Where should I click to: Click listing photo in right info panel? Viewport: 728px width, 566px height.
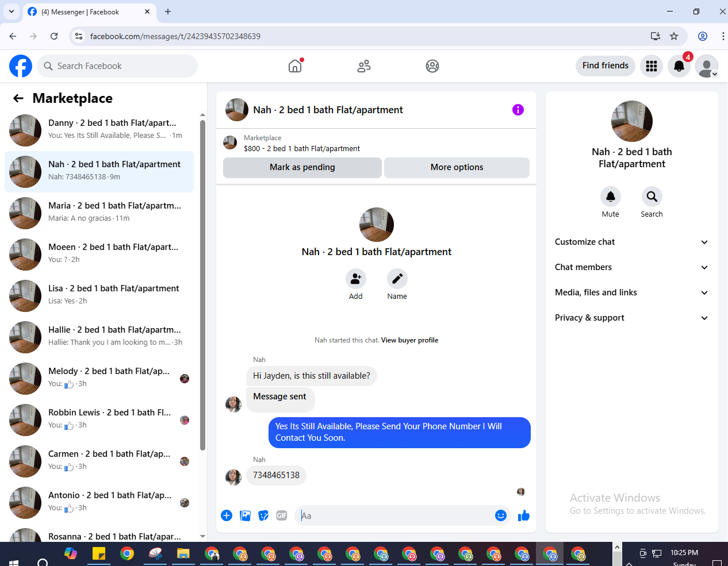tap(632, 121)
